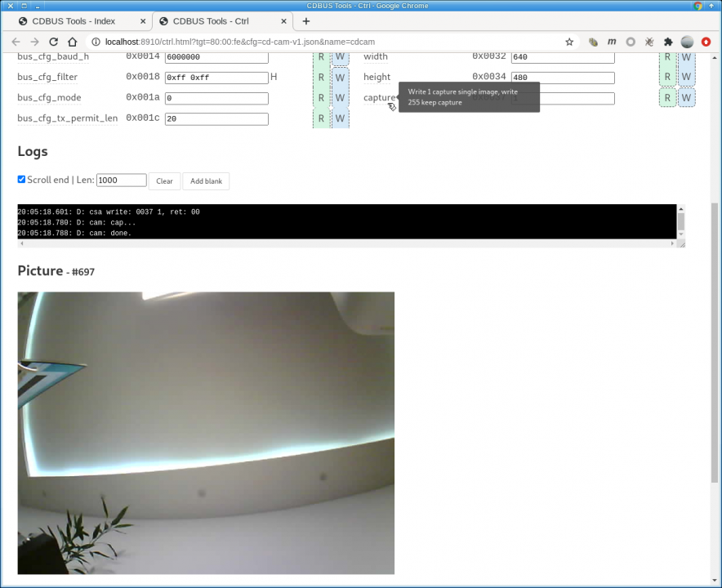Read the bus_cfg_filter register with R
This screenshot has width=722, height=588.
(x=321, y=78)
